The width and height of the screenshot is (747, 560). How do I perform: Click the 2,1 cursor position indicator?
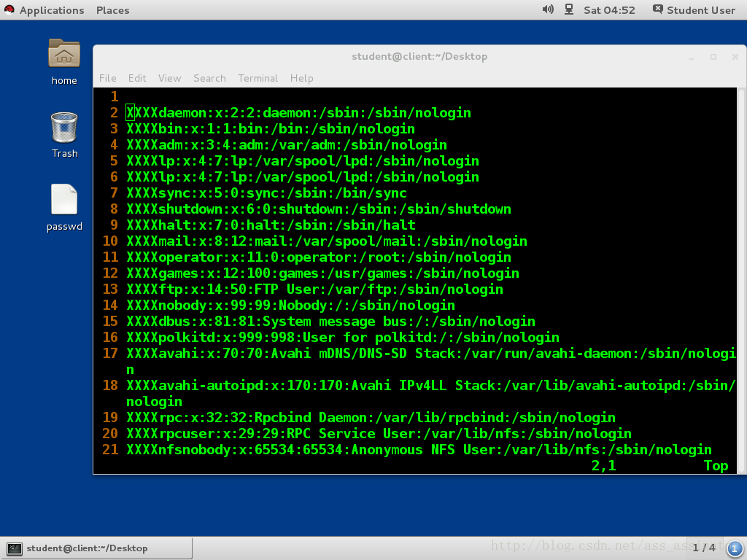pos(603,466)
